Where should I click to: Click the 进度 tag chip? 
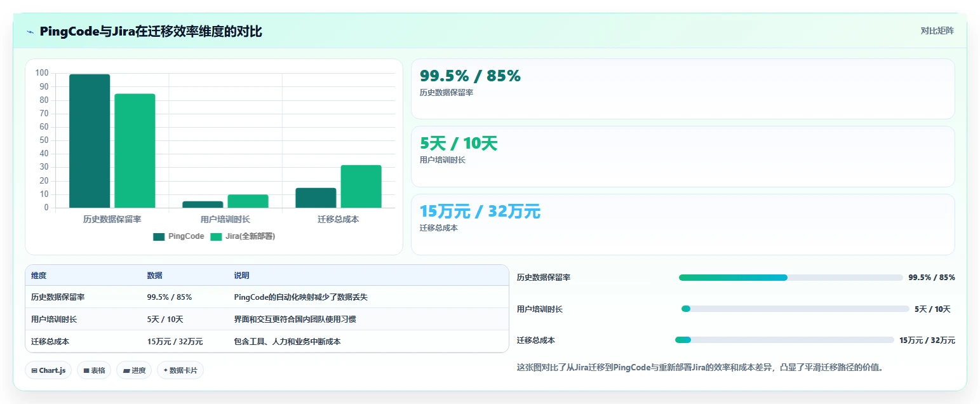134,370
